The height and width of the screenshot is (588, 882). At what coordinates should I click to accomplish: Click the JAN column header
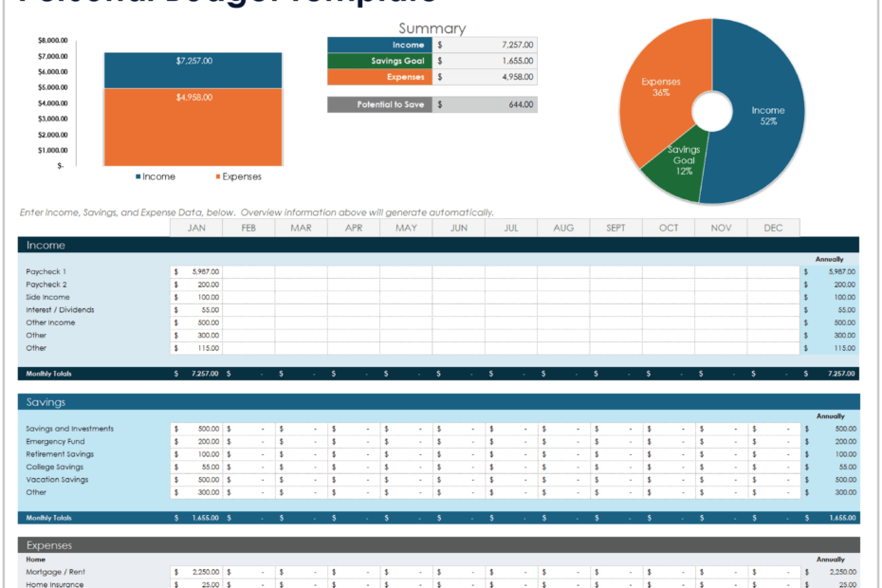coord(196,228)
